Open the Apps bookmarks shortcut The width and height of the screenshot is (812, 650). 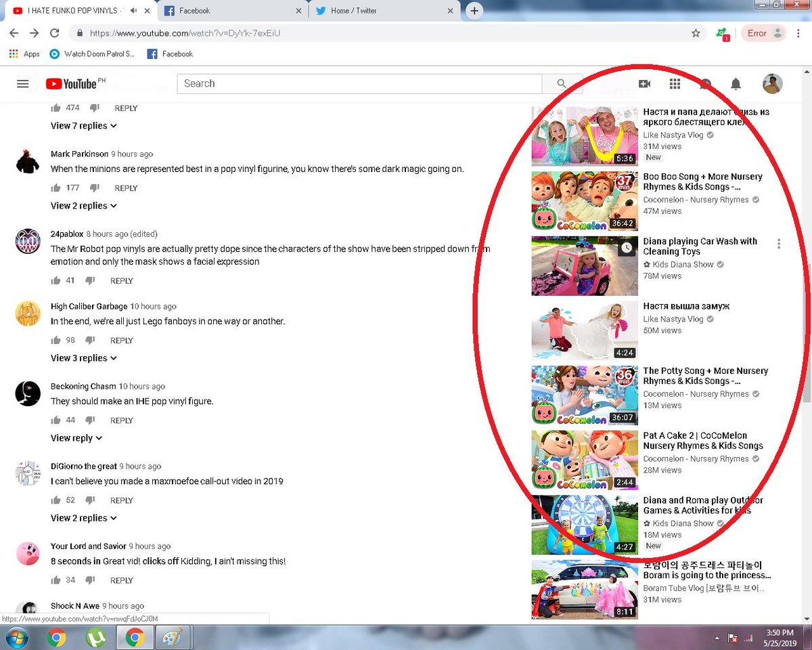tap(24, 54)
